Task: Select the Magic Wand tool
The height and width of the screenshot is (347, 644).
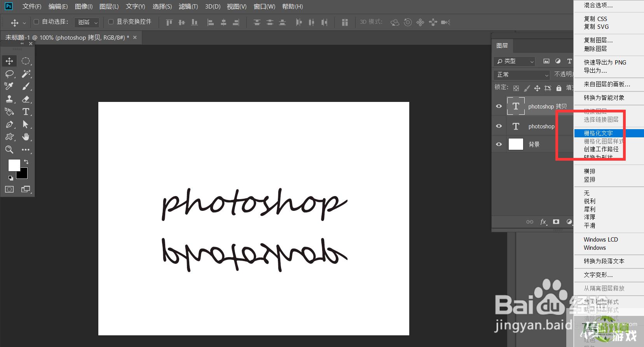Action: (26, 74)
